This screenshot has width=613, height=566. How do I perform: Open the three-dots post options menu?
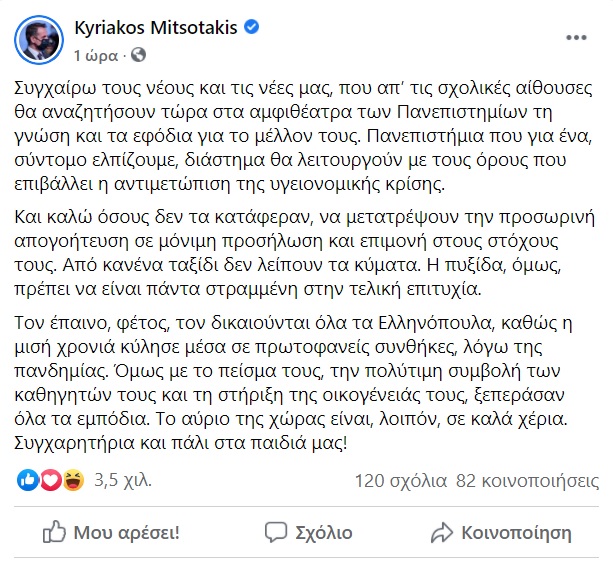click(576, 38)
